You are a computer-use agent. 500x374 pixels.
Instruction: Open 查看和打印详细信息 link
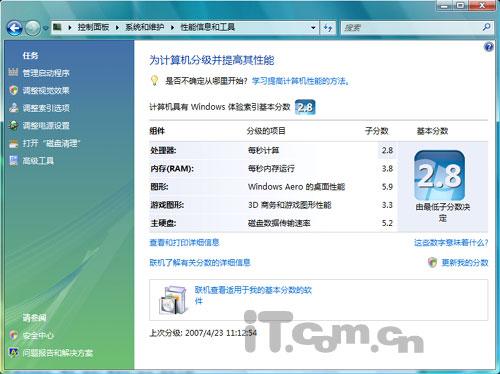coord(184,243)
